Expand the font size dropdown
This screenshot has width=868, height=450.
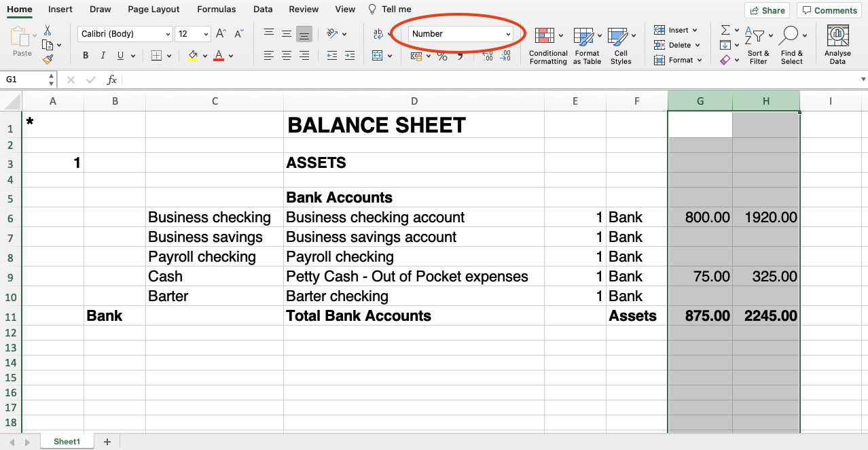click(192, 33)
